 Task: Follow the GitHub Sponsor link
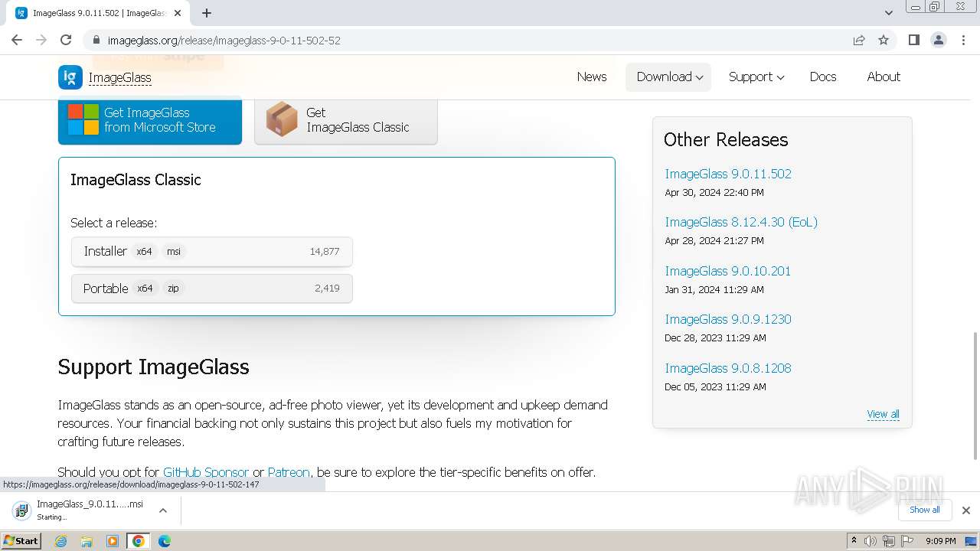pos(206,472)
